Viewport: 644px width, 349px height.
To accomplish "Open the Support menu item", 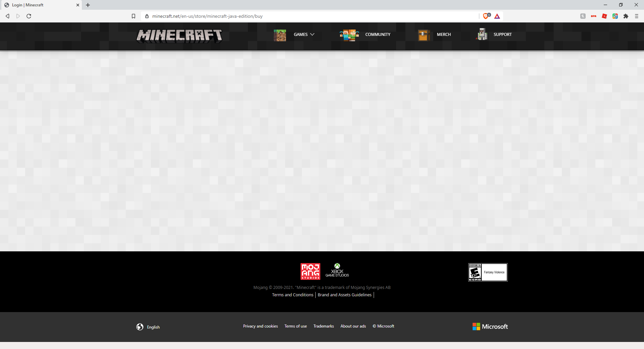I will tap(502, 35).
